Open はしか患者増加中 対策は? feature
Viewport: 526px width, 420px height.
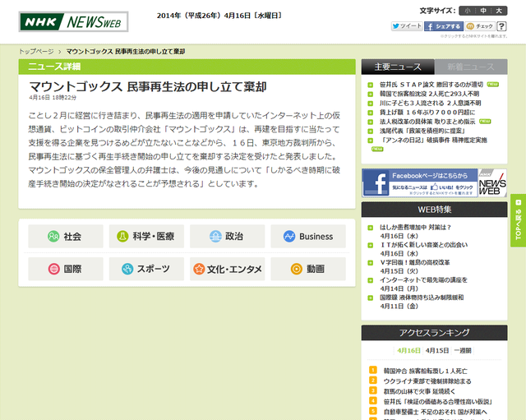pos(415,228)
